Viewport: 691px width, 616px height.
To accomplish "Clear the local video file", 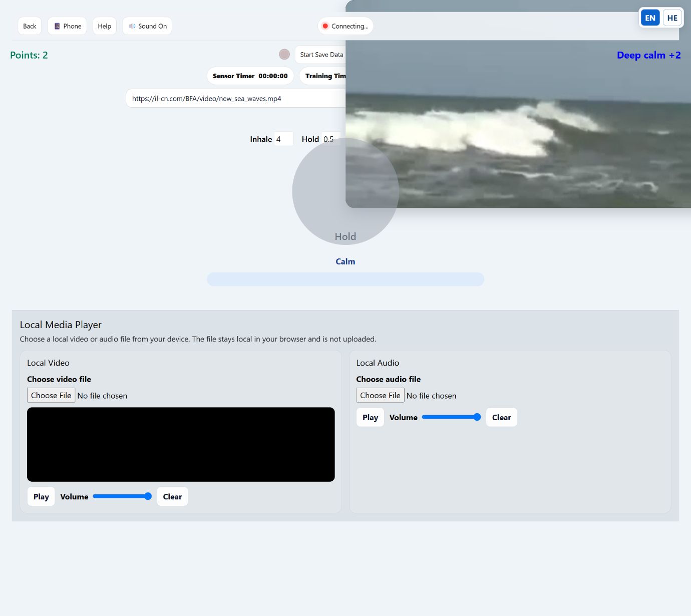I will point(172,496).
